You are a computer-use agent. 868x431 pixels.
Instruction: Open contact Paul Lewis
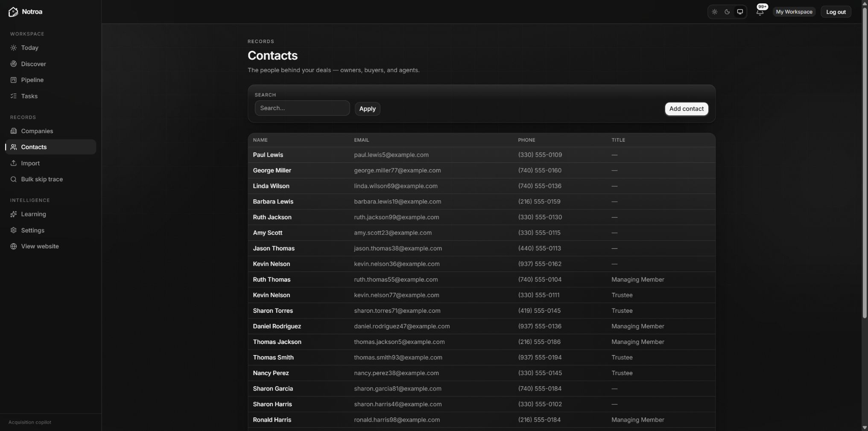(268, 155)
